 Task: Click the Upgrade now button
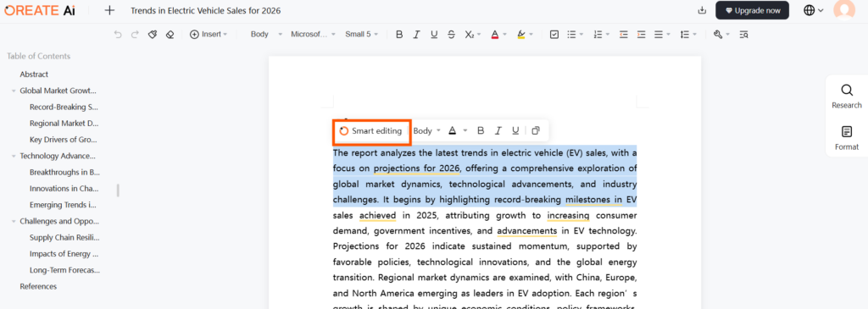tap(752, 10)
